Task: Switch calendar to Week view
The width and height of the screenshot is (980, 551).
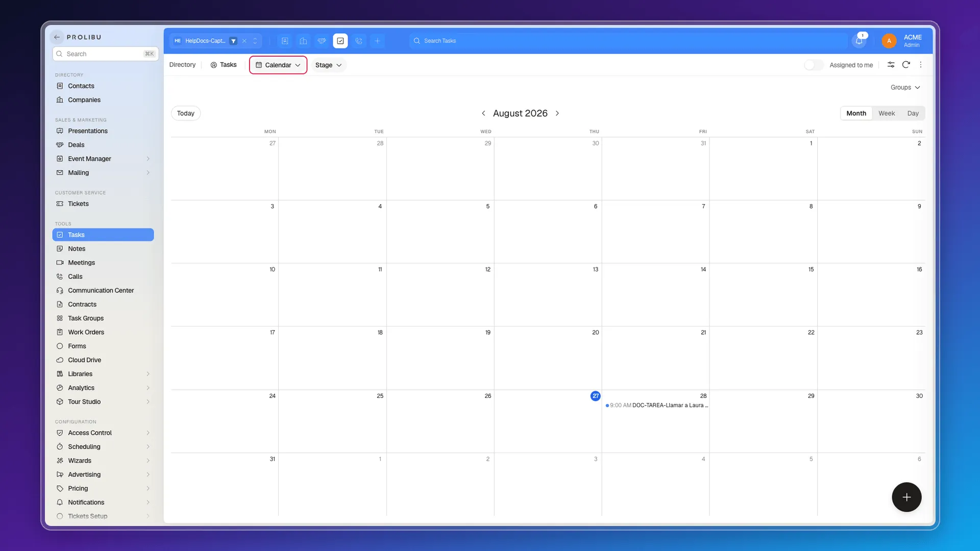Action: (887, 113)
